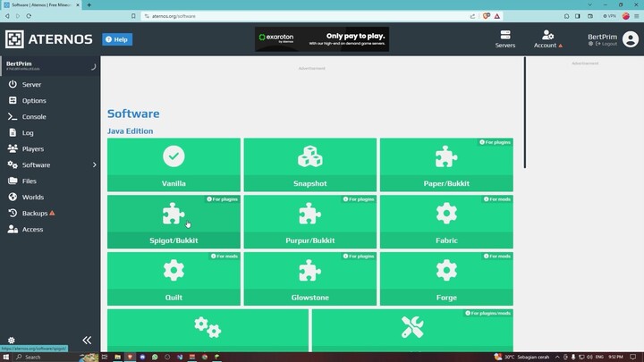This screenshot has width=644, height=362.
Task: Open the browser hamburger menu
Action: 637,16
